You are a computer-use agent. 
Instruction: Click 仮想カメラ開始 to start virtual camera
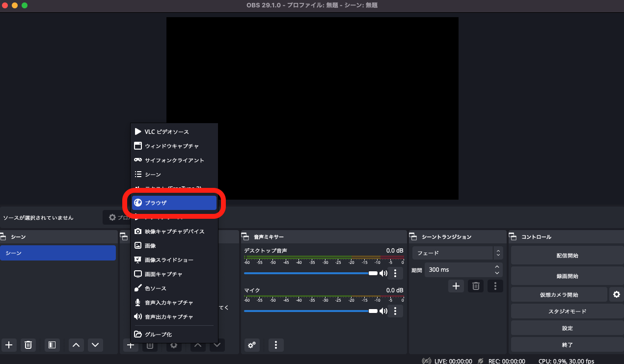559,295
